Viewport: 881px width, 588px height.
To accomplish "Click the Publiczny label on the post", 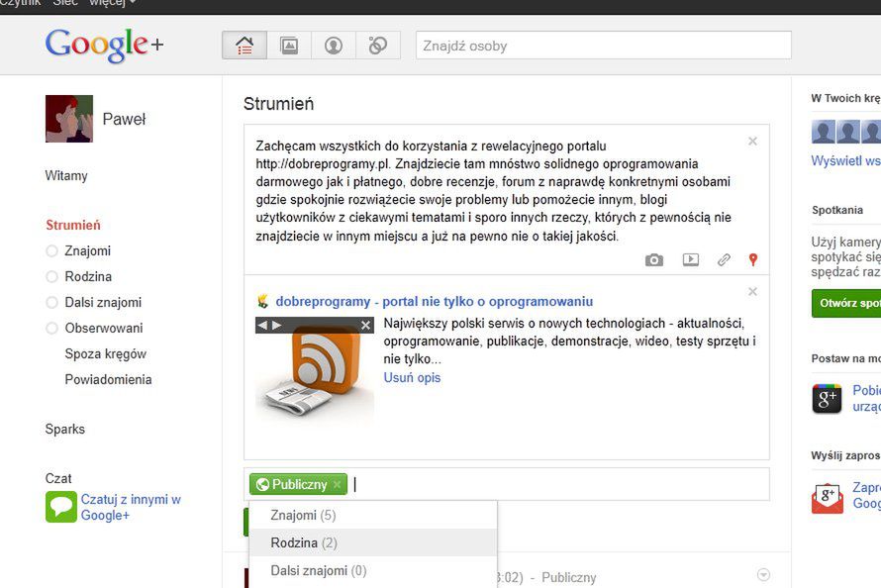I will click(568, 578).
